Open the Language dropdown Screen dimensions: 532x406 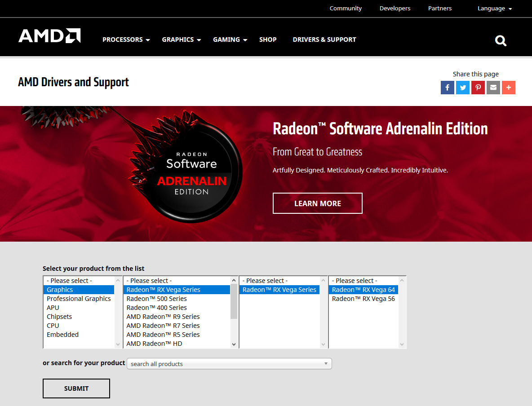coord(494,9)
